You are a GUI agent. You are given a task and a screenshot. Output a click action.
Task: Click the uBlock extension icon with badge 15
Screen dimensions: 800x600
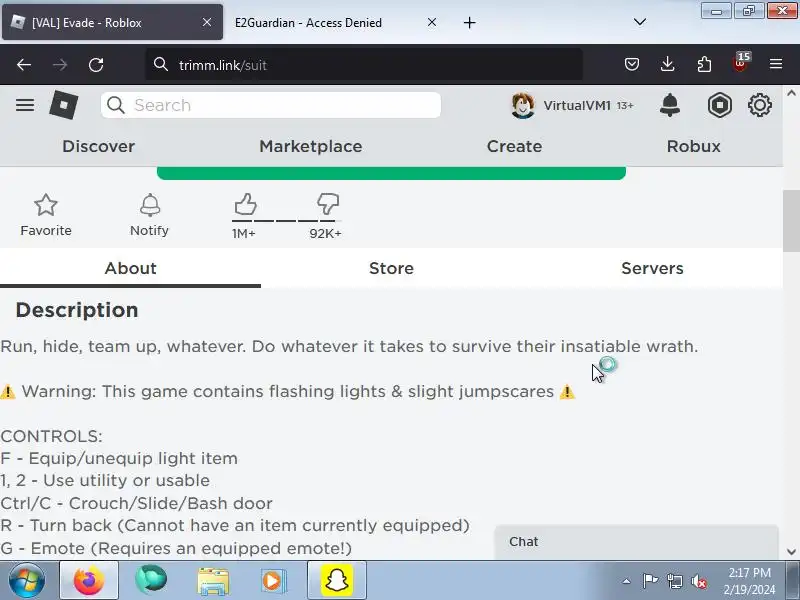[740, 63]
